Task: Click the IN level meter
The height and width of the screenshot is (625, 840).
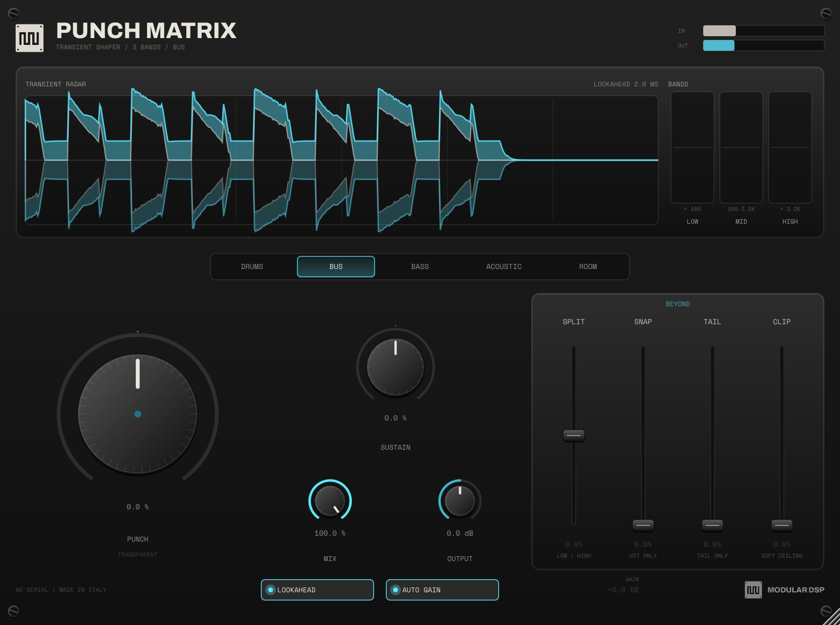Action: pyautogui.click(x=763, y=31)
